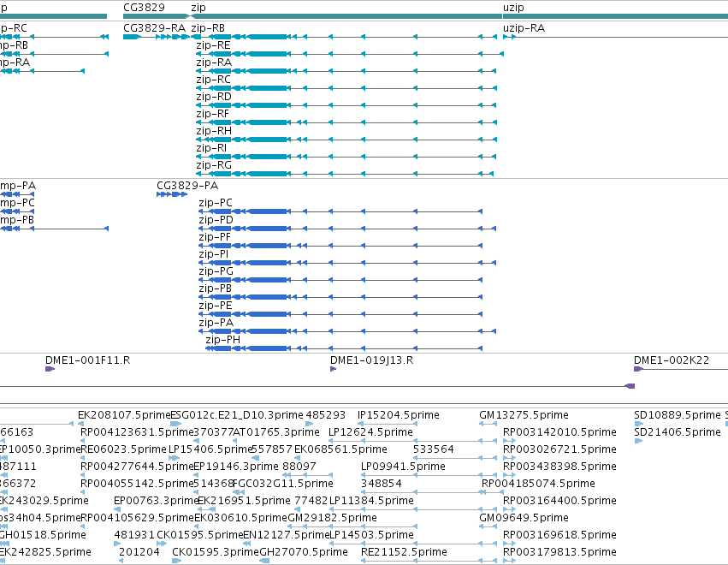Viewport: 728px width, 565px height.
Task: Open EST IP15204.5prime
Action: [x=399, y=415]
